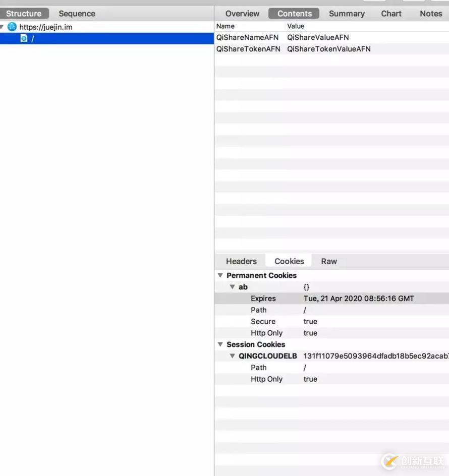449x476 pixels.
Task: Click the 131f11079e5093964 cookie value
Action: coord(376,356)
